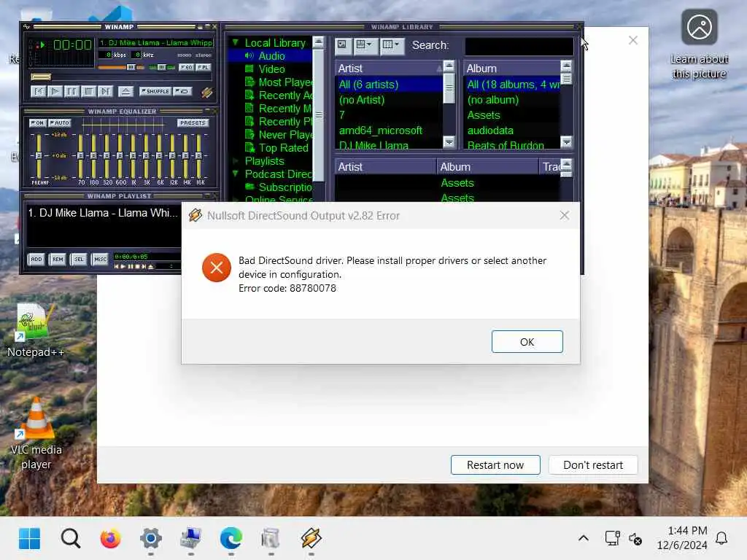The image size is (747, 560).
Task: Click the equalizer PREAMP slider
Action: coord(39,156)
